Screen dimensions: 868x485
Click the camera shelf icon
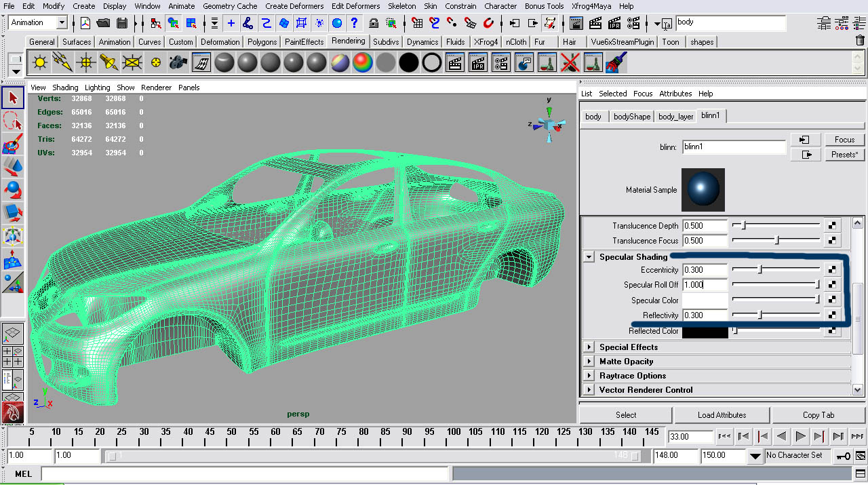click(178, 63)
